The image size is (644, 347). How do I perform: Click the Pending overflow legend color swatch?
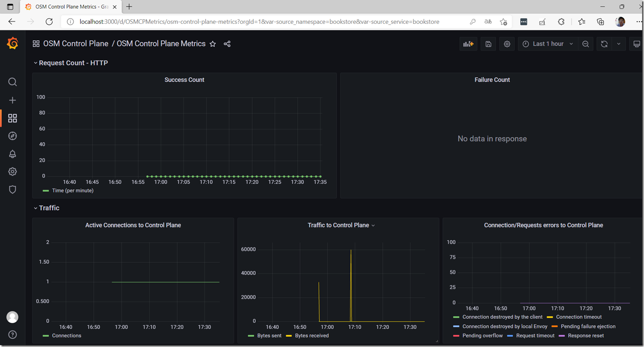coord(456,336)
